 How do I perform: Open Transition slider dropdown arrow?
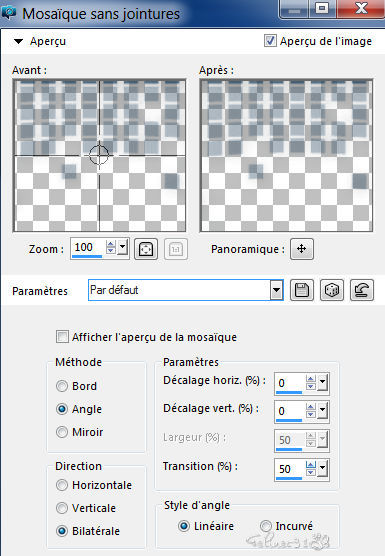(x=322, y=468)
